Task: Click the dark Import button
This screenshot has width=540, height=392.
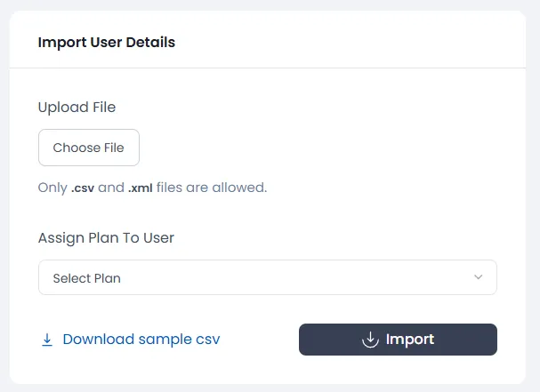Action: click(398, 340)
